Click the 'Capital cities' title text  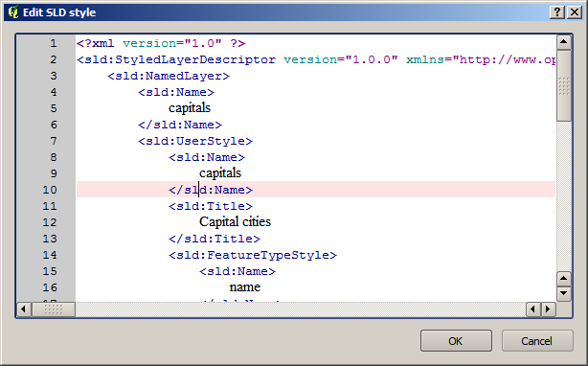[x=235, y=221]
